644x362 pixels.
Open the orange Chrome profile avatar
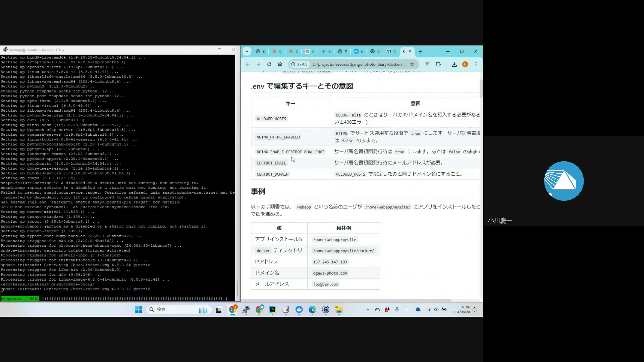(465, 64)
